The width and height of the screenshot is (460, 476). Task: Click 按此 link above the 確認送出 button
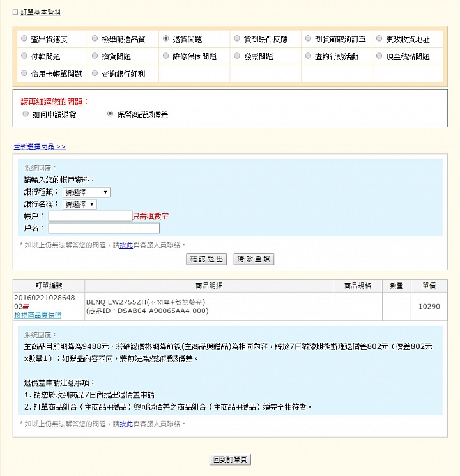point(126,245)
